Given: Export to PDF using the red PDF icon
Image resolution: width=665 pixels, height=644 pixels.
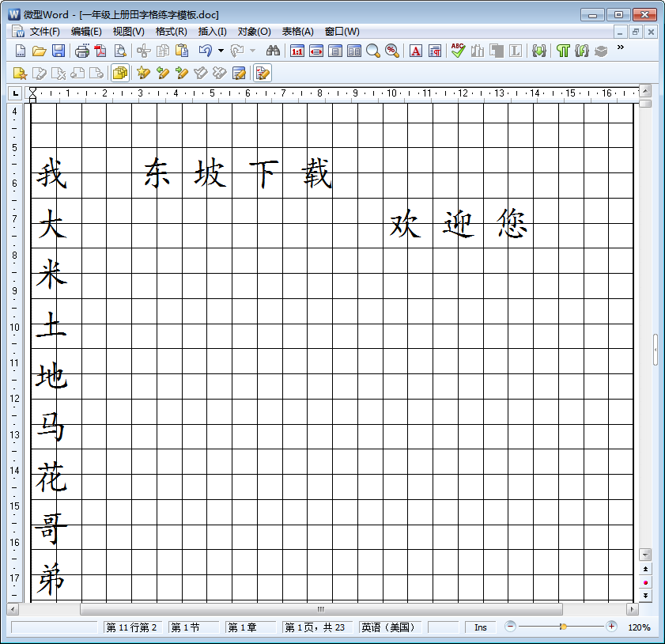Looking at the screenshot, I should pos(100,51).
